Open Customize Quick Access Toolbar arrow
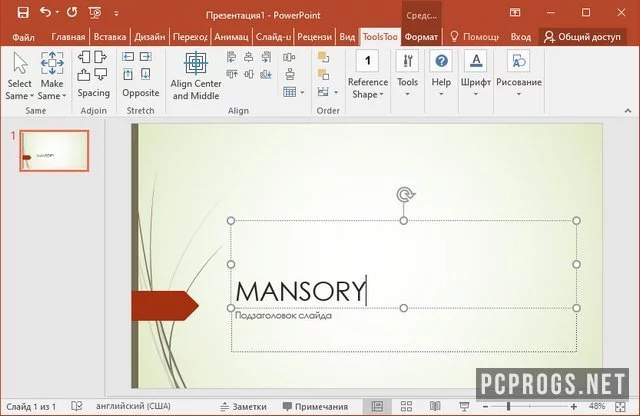 pyautogui.click(x=116, y=13)
